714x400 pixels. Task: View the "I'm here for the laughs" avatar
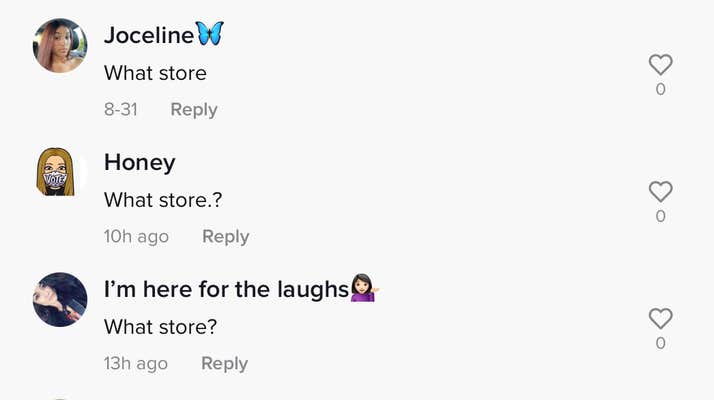click(60, 299)
